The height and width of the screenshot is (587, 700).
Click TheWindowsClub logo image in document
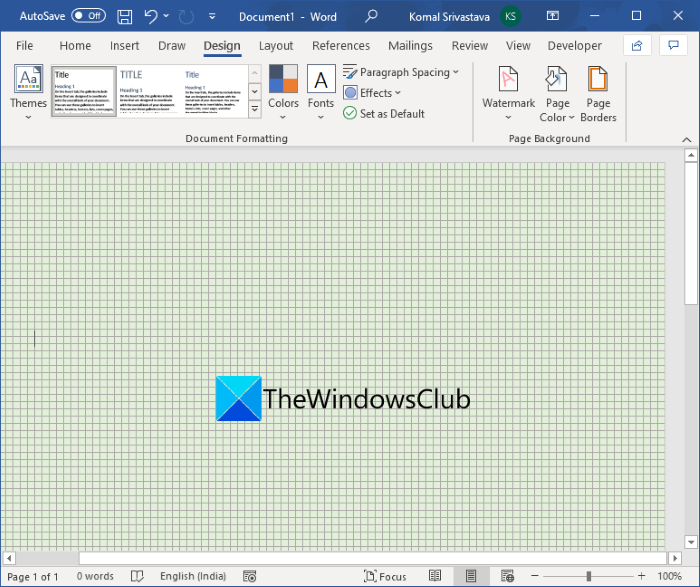pyautogui.click(x=343, y=399)
